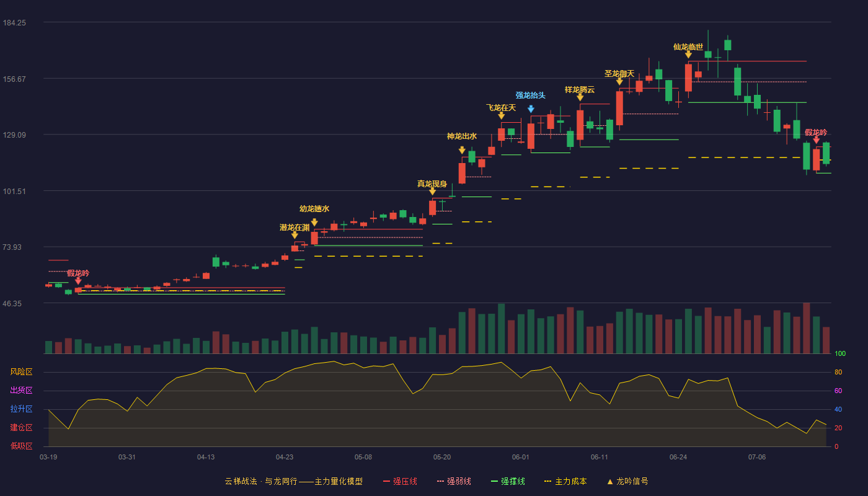Click the 祥龙腾云 signal arrow marker

580,97
